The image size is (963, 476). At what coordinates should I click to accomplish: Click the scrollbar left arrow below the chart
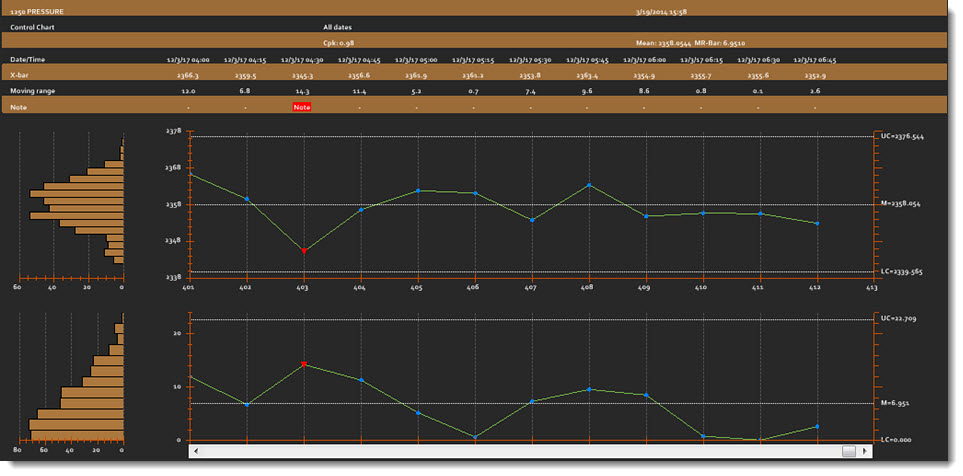[x=195, y=452]
